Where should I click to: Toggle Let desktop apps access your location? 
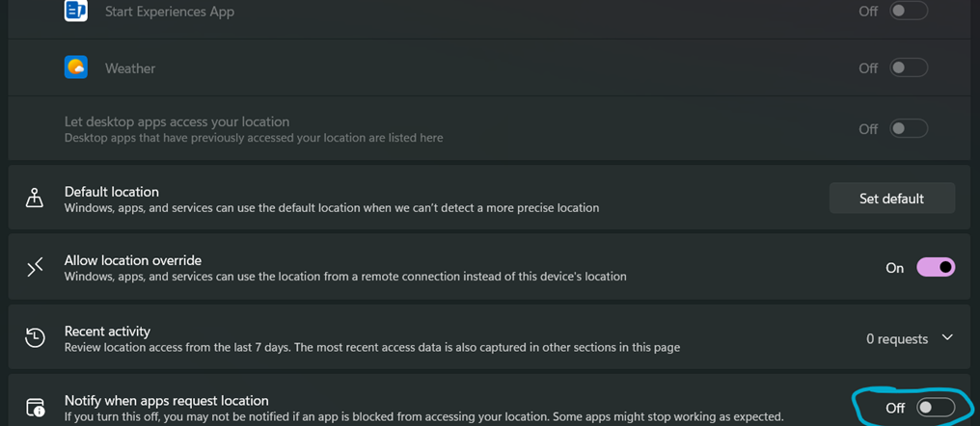(x=909, y=128)
